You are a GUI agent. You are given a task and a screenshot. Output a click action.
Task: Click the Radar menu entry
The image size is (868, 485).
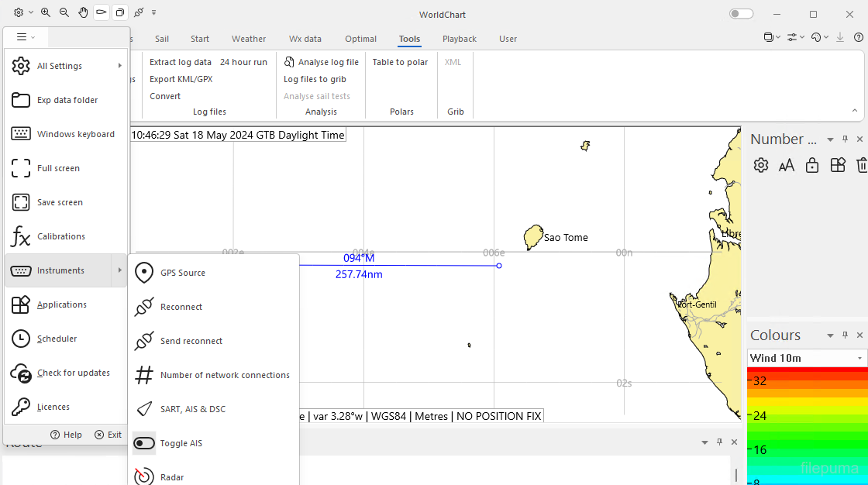[172, 476]
